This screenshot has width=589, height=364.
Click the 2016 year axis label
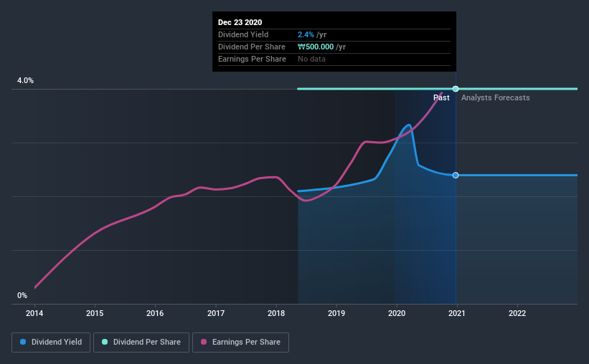(155, 313)
